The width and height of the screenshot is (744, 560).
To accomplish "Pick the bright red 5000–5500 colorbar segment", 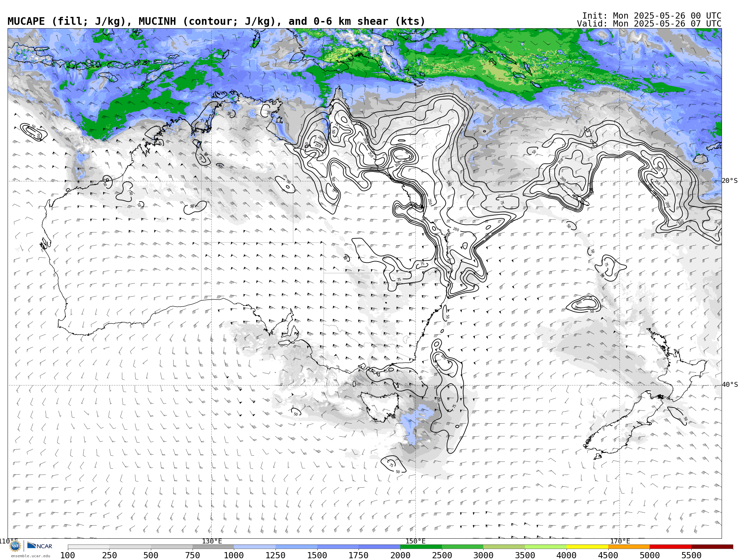I will tap(670, 547).
